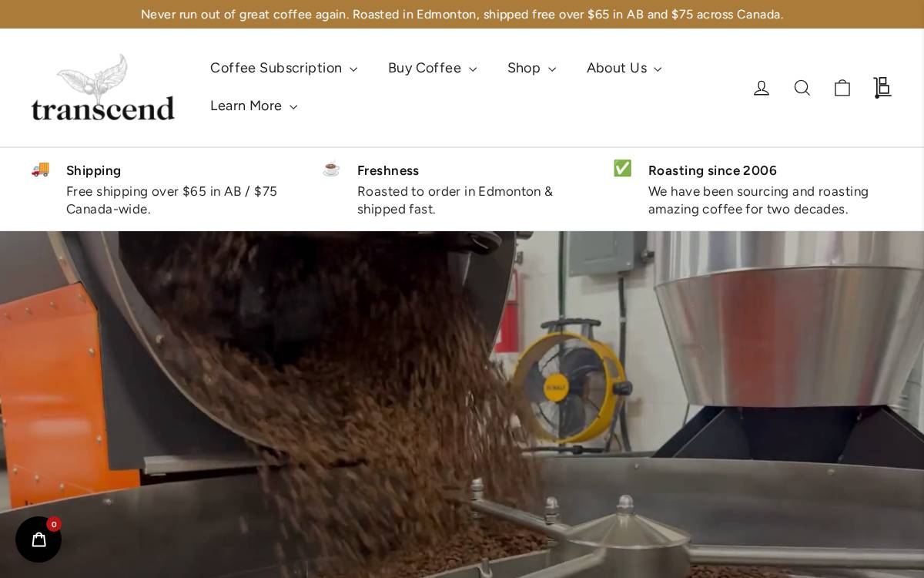
Task: Click the top announcement bar about free shipping
Action: [462, 14]
